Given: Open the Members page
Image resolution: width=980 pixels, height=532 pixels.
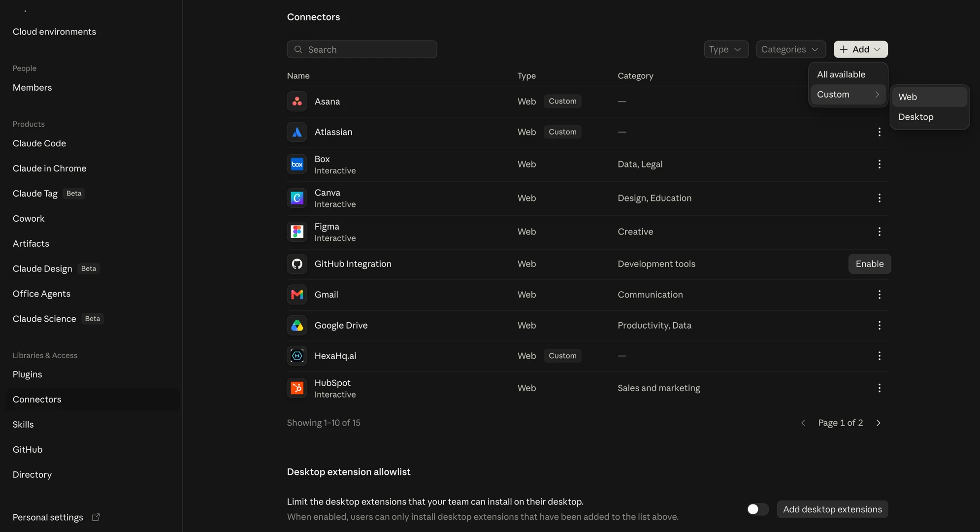Looking at the screenshot, I should 32,88.
